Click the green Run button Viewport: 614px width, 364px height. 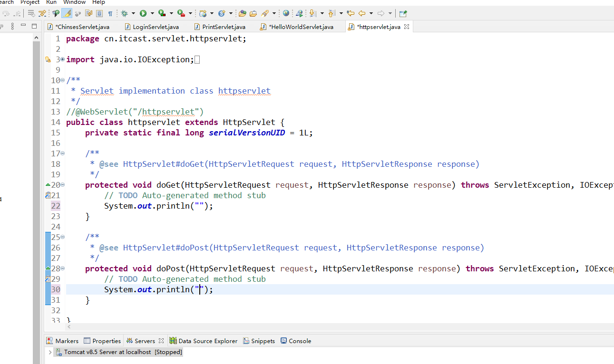(143, 13)
